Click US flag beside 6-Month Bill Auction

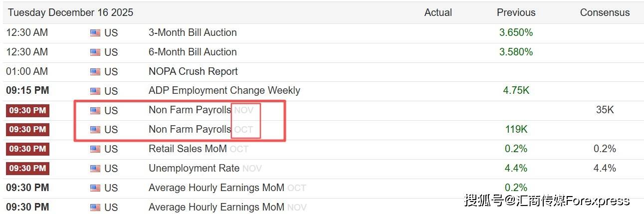click(x=95, y=52)
